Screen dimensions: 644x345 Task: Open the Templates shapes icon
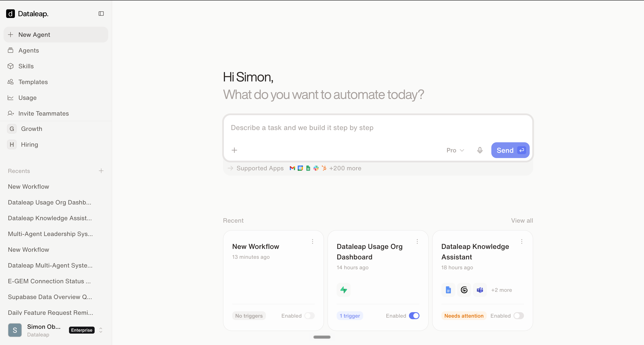tap(11, 82)
